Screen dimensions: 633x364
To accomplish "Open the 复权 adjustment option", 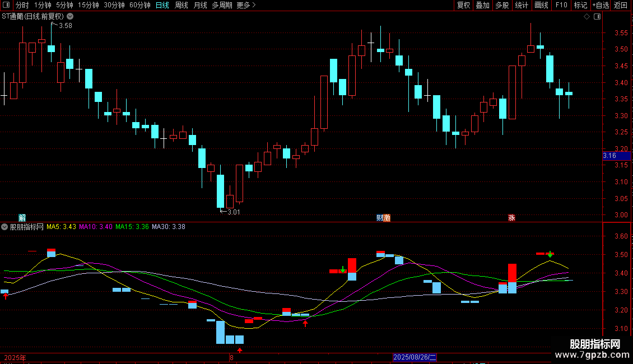I will point(463,5).
